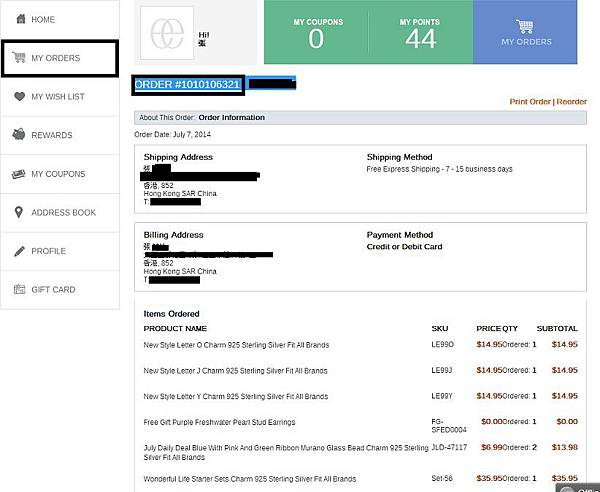This screenshot has width=600, height=492.
Task: Open MY ORDERS in the sidebar
Action: pos(60,58)
